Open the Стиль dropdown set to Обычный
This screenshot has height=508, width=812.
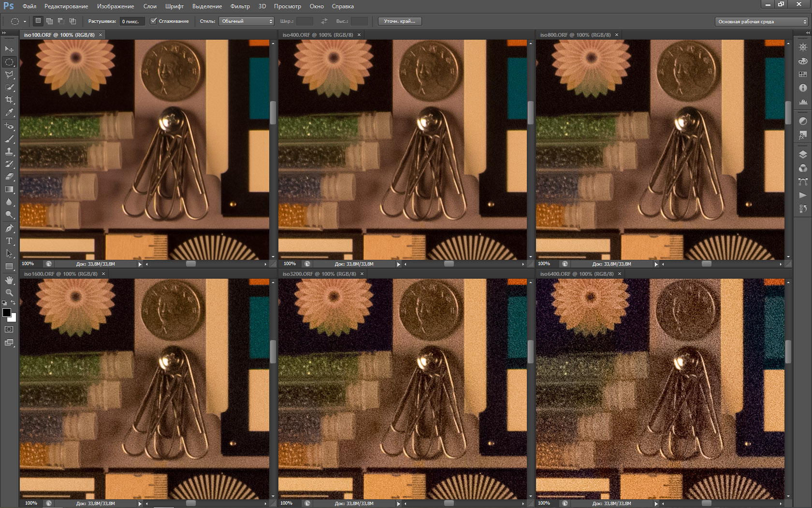(x=246, y=21)
